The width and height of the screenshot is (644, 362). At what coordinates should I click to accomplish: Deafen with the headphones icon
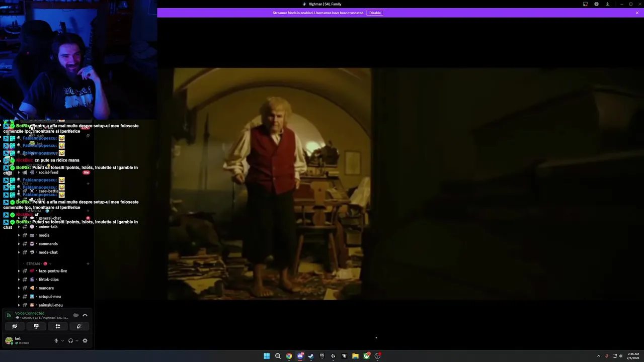pos(70,340)
